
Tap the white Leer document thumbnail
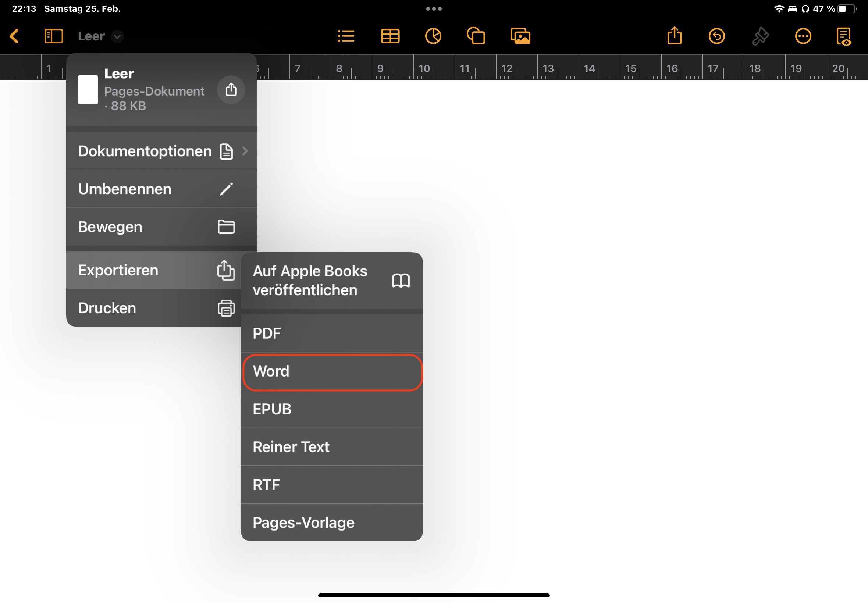pyautogui.click(x=88, y=90)
